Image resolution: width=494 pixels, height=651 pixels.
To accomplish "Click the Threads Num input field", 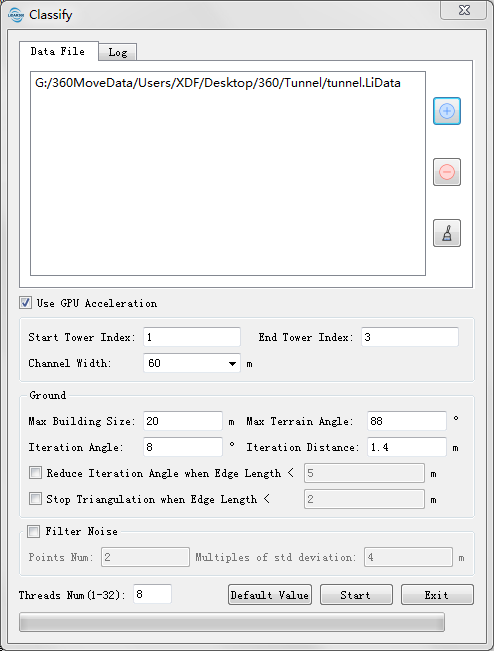I will (152, 594).
